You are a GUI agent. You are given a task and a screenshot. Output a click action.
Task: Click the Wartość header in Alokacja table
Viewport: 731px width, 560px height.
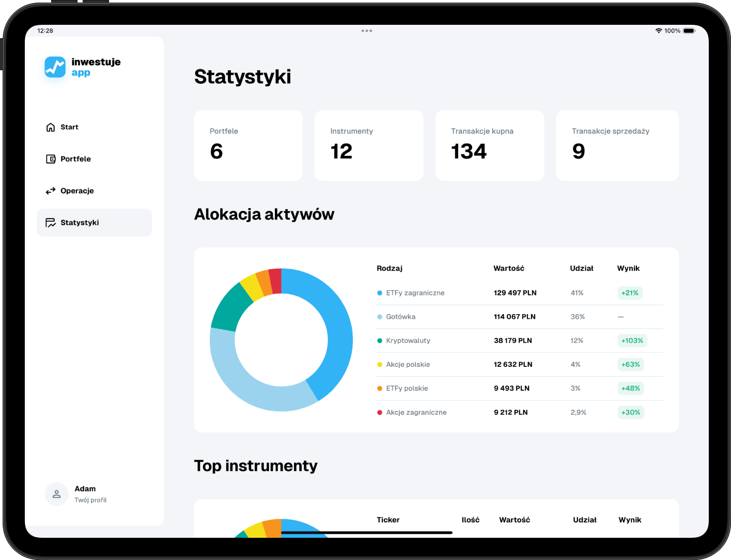(509, 269)
